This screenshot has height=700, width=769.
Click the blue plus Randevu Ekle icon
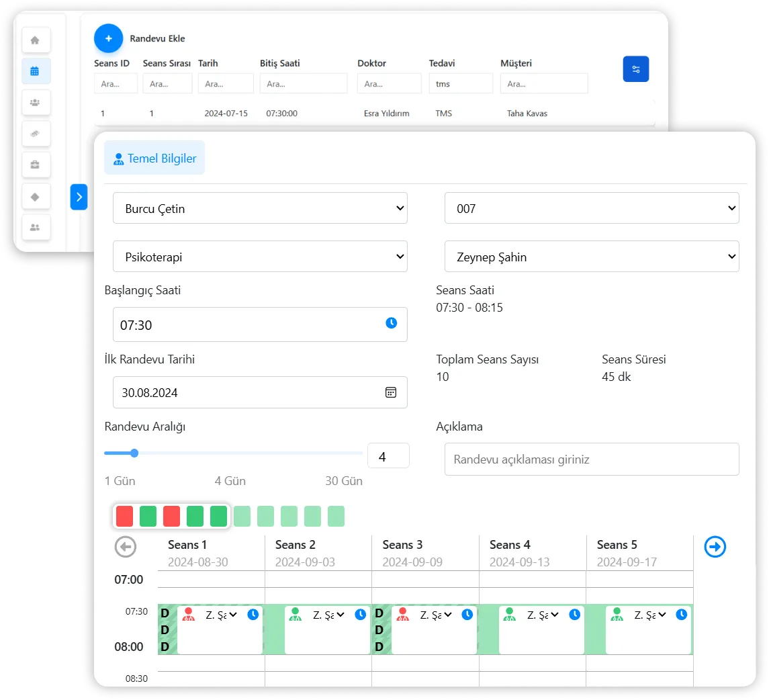108,38
